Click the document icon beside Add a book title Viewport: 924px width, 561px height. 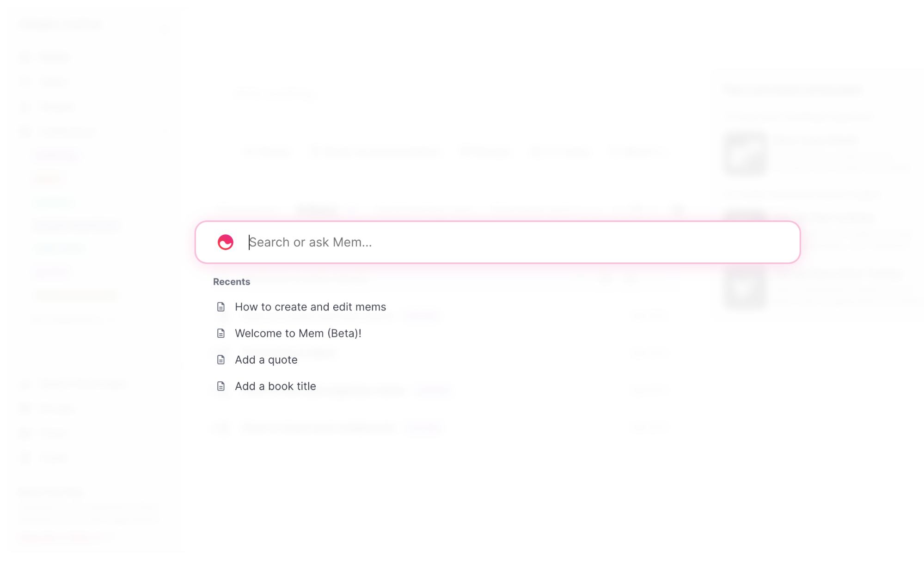(221, 386)
